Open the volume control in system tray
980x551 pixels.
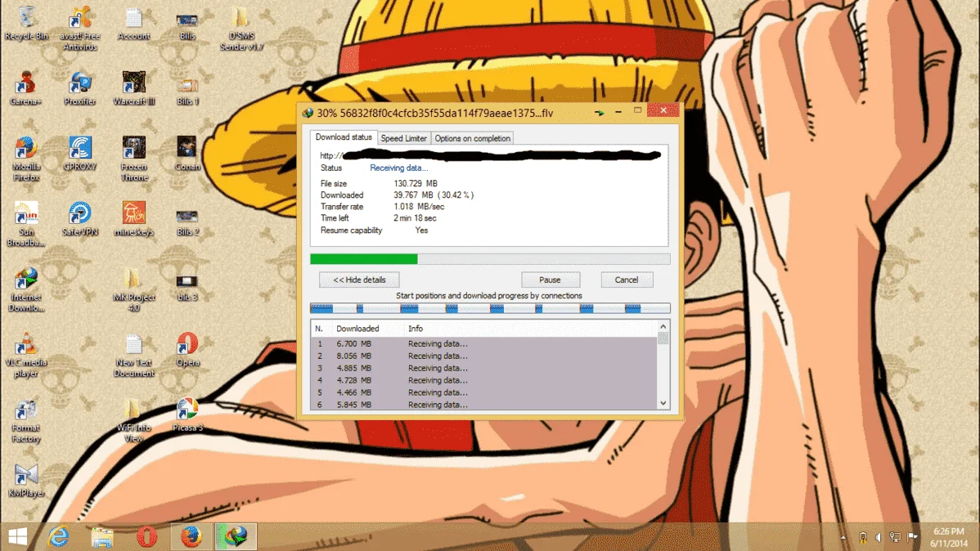tap(878, 537)
